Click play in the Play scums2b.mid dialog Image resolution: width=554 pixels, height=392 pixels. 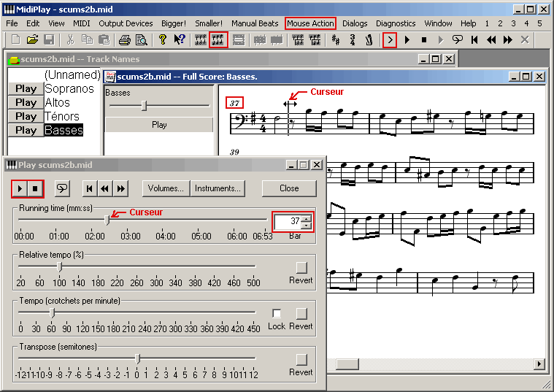pos(20,188)
